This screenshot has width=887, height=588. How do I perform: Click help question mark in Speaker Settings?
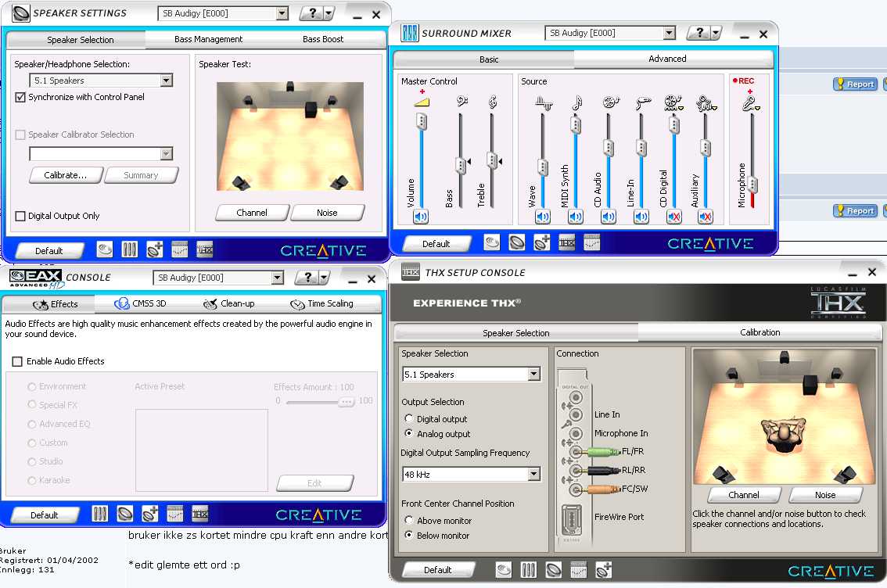[x=311, y=13]
